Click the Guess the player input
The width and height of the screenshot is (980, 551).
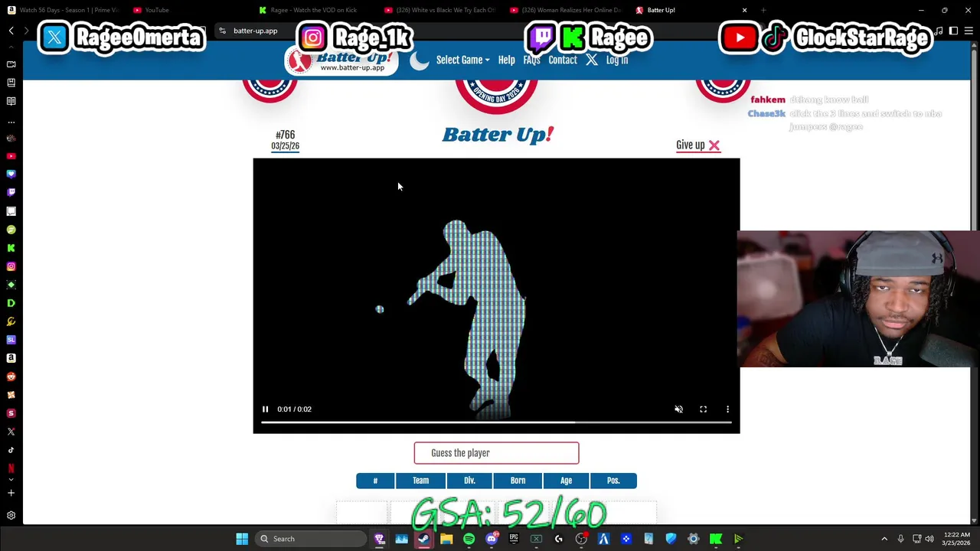(x=496, y=453)
